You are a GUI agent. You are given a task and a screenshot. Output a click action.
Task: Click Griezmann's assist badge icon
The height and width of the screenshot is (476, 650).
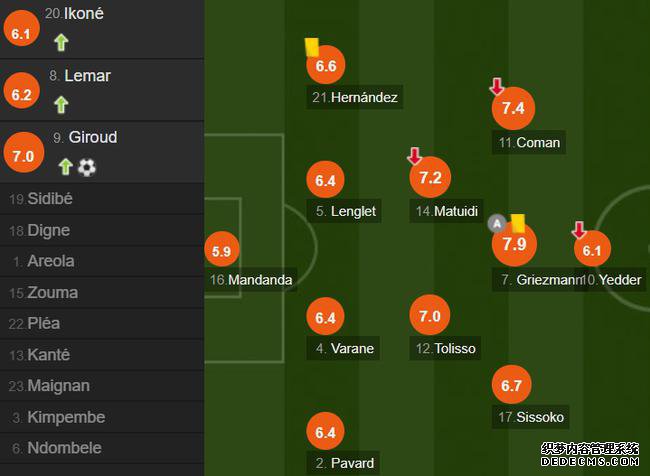tap(497, 224)
